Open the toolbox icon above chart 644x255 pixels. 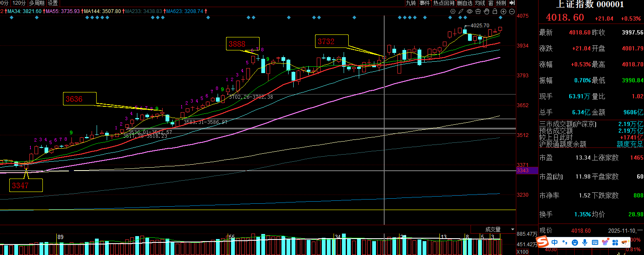coord(478,11)
